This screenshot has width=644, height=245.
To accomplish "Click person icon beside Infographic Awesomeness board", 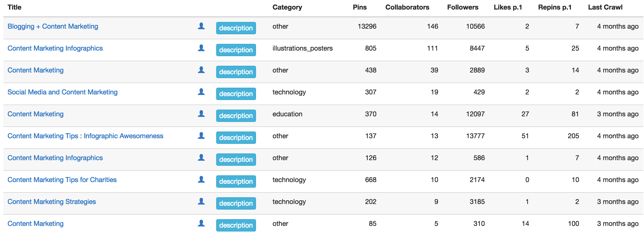I will (201, 136).
